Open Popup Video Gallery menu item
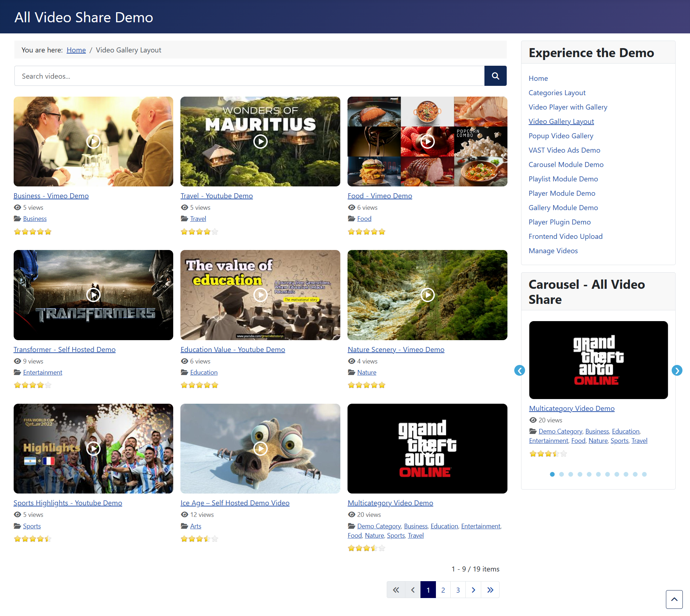Viewport: 690px width, 616px height. coord(561,136)
